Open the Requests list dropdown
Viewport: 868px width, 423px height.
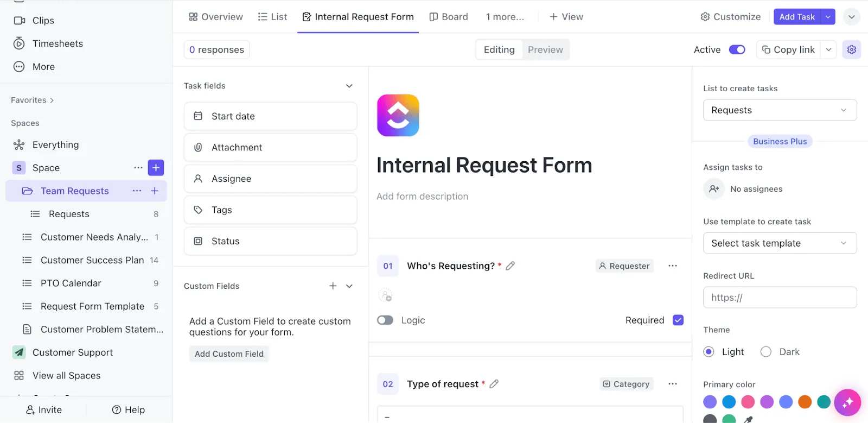click(780, 110)
